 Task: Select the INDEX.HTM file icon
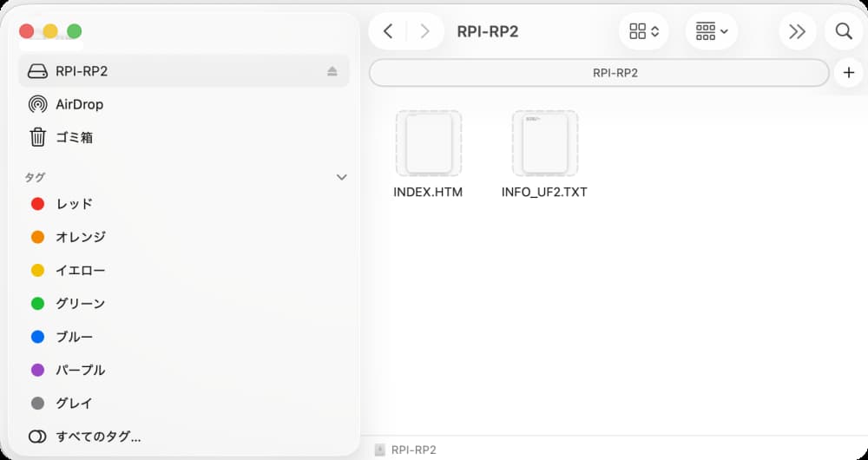(x=429, y=143)
